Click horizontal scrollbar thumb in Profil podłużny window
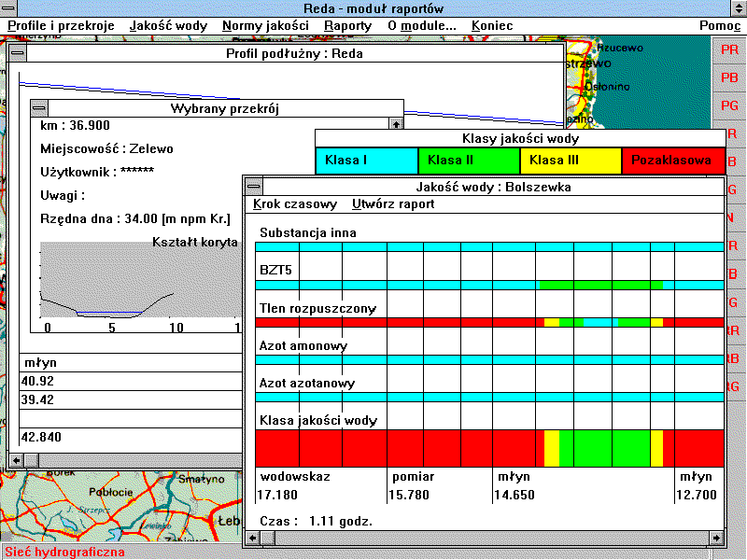The height and width of the screenshot is (560, 747). coord(32,460)
